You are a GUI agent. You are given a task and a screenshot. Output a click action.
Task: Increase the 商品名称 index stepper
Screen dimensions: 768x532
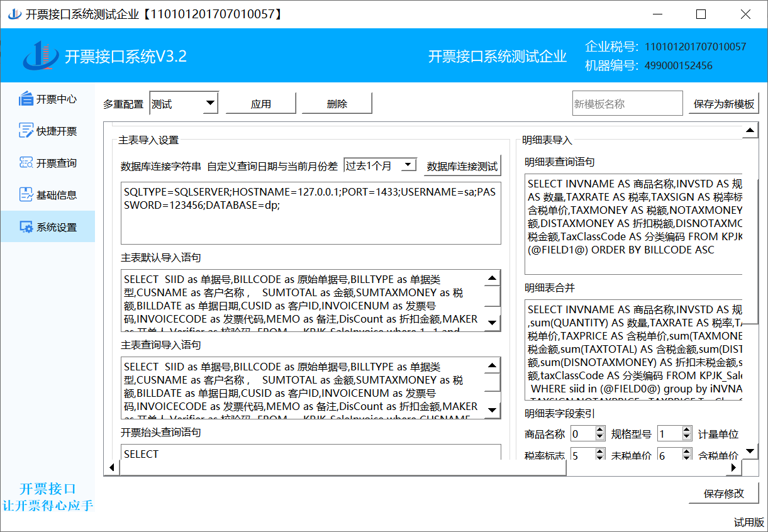599,430
